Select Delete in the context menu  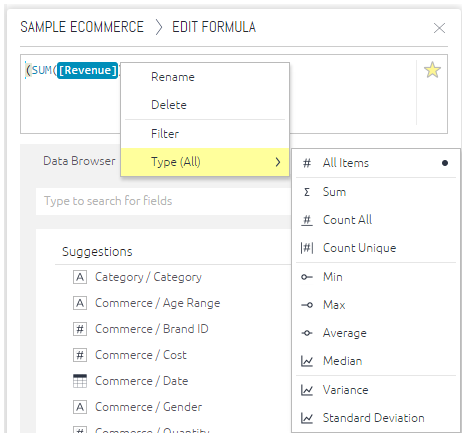205,105
